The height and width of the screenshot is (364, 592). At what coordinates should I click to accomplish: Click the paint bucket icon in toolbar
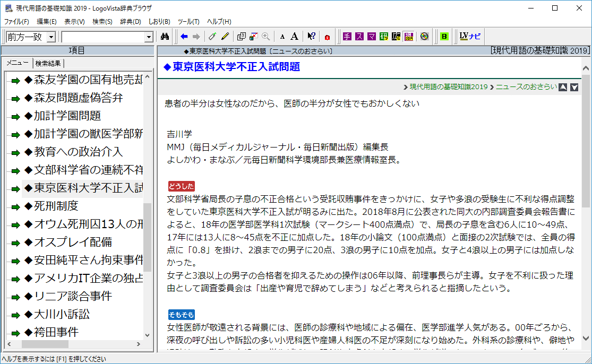click(254, 37)
